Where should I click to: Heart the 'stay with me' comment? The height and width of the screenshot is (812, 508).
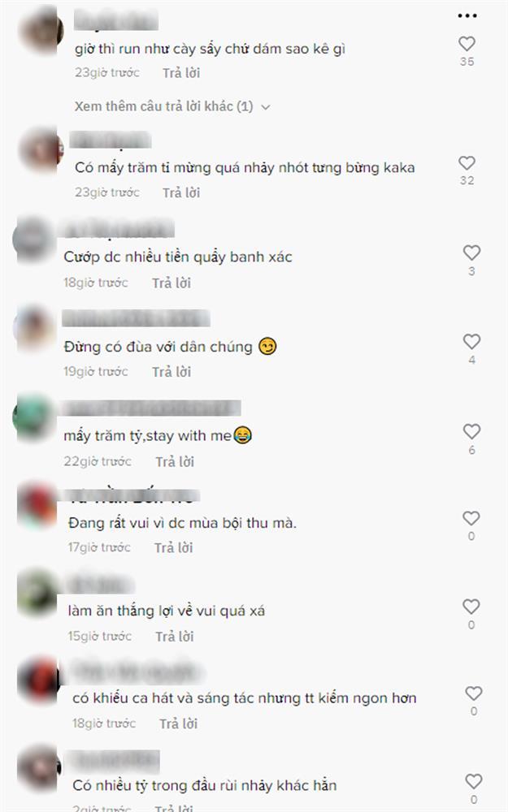pos(471,431)
